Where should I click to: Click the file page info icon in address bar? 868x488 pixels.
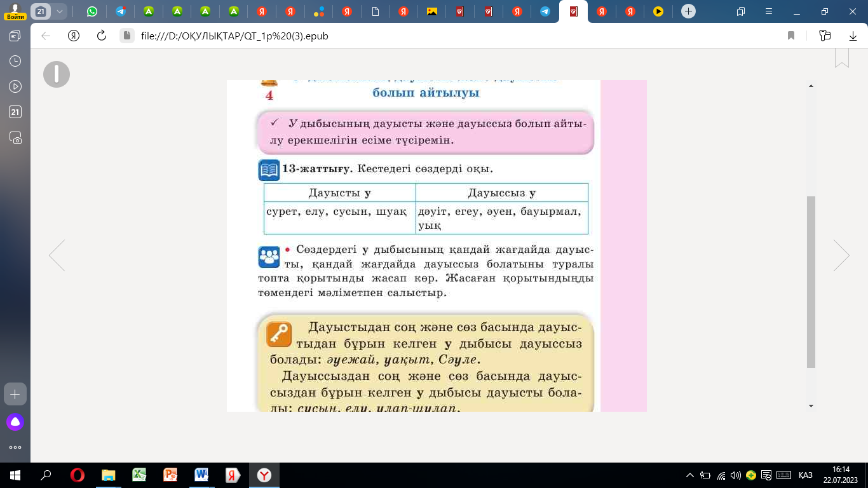pos(127,36)
